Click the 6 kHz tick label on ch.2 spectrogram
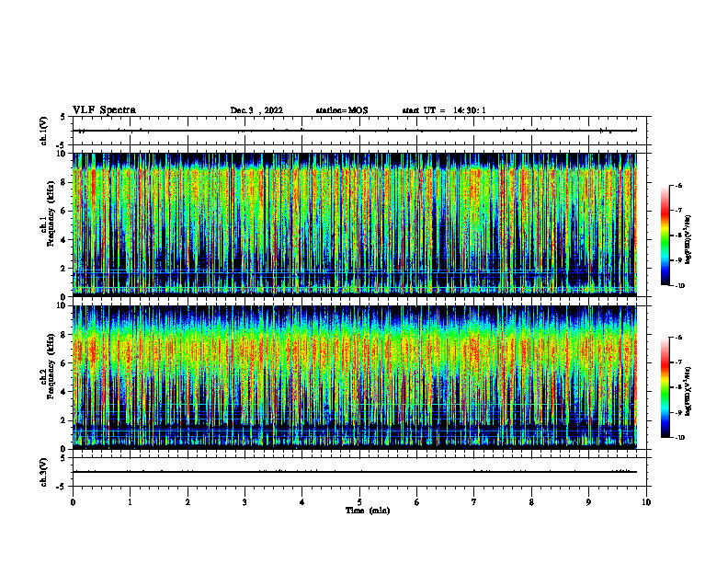 pos(64,362)
